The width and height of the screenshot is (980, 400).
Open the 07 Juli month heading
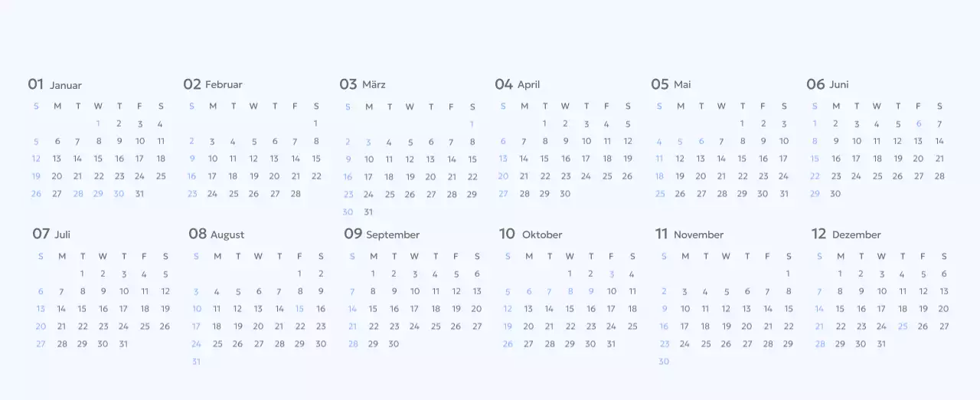click(x=51, y=234)
